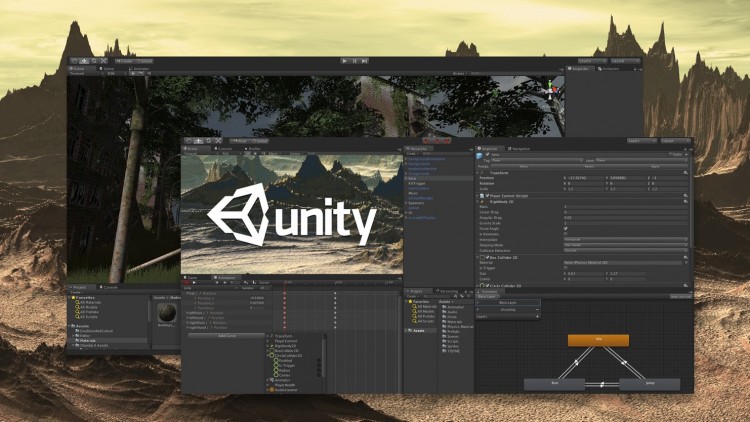Click the material sphere preview thumbnail
750x422 pixels.
point(166,311)
